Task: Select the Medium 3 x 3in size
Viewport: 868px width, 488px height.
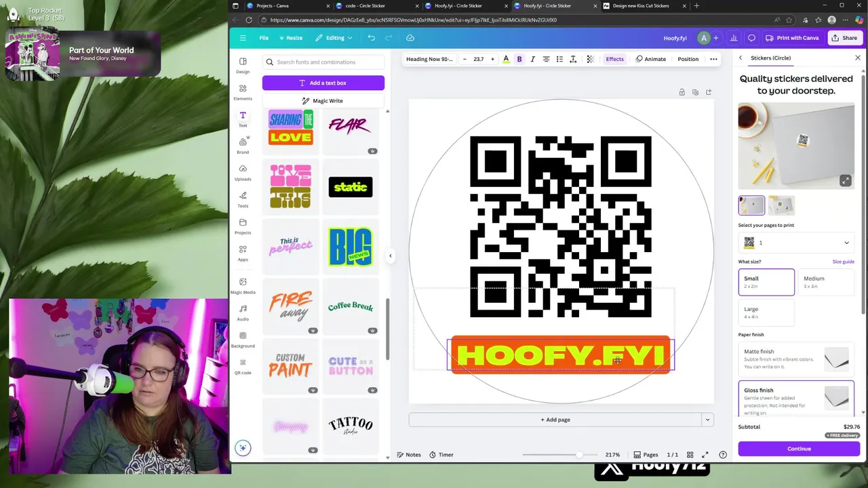Action: click(x=826, y=282)
